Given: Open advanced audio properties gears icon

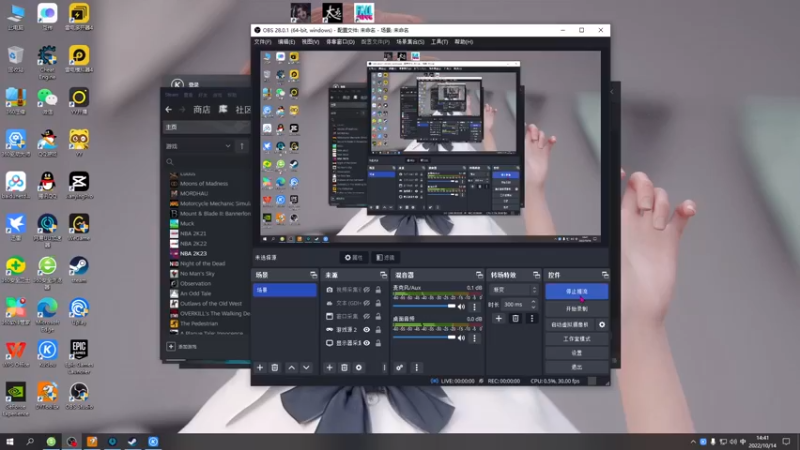Looking at the screenshot, I should [x=399, y=367].
